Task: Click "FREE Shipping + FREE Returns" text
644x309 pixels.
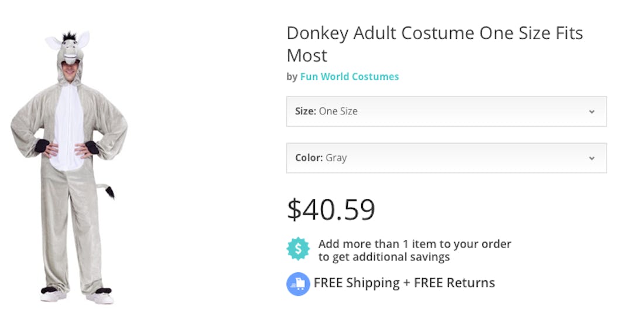Action: pyautogui.click(x=404, y=283)
